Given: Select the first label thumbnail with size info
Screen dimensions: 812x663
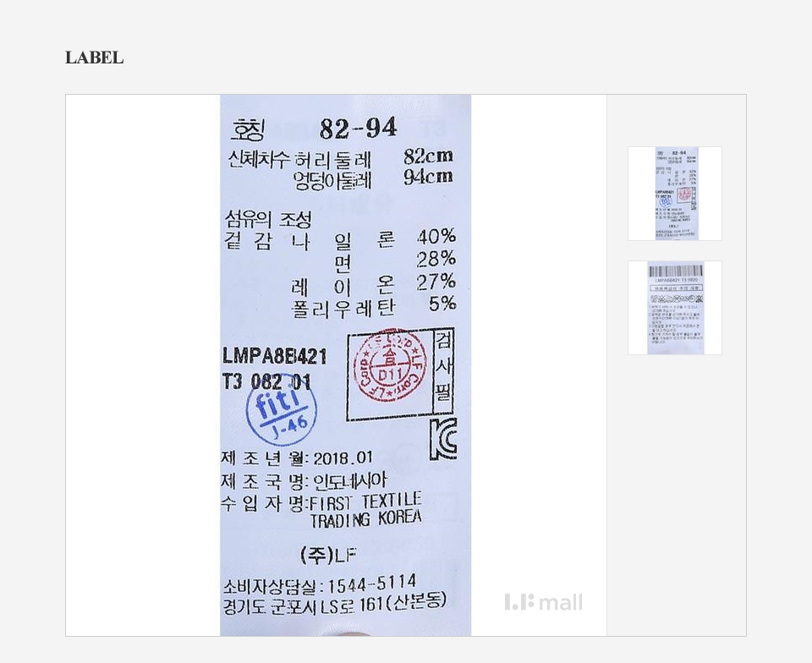Looking at the screenshot, I should [675, 194].
